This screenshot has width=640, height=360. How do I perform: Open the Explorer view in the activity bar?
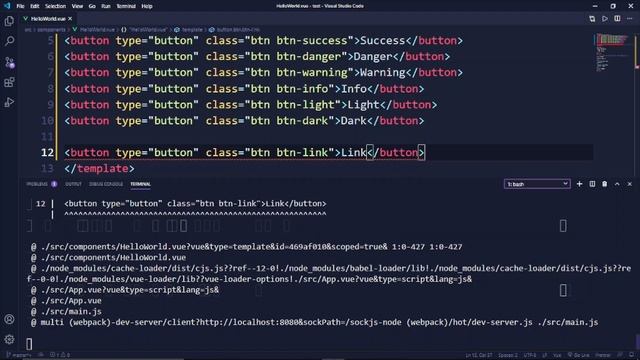[x=9, y=21]
